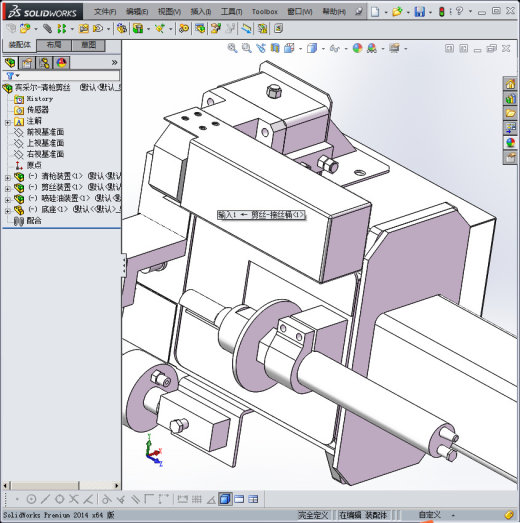
Task: Open the SolidWorks Resources home icon
Action: [510, 84]
